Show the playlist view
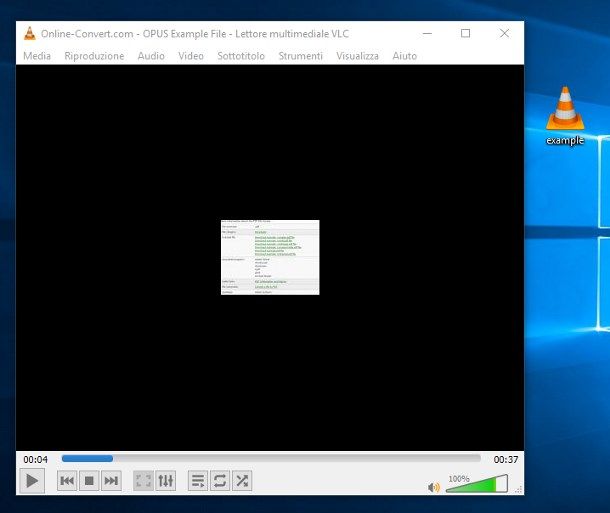This screenshot has width=610, height=513. 198,481
